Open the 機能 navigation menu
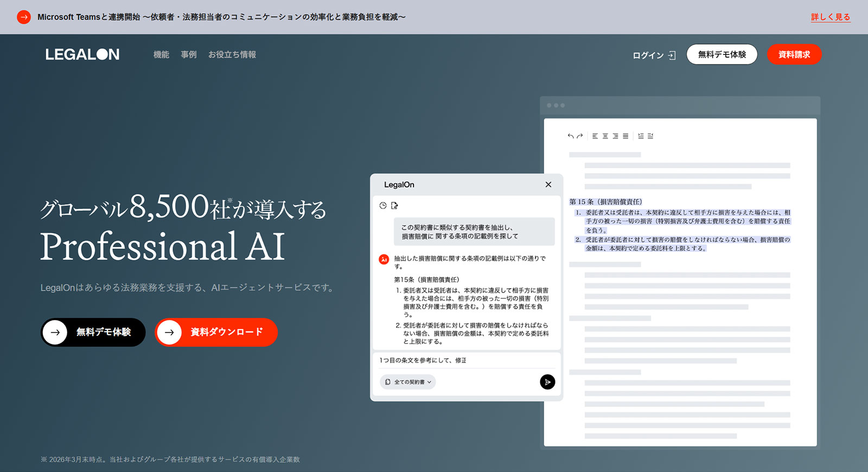The width and height of the screenshot is (868, 472). (x=161, y=55)
